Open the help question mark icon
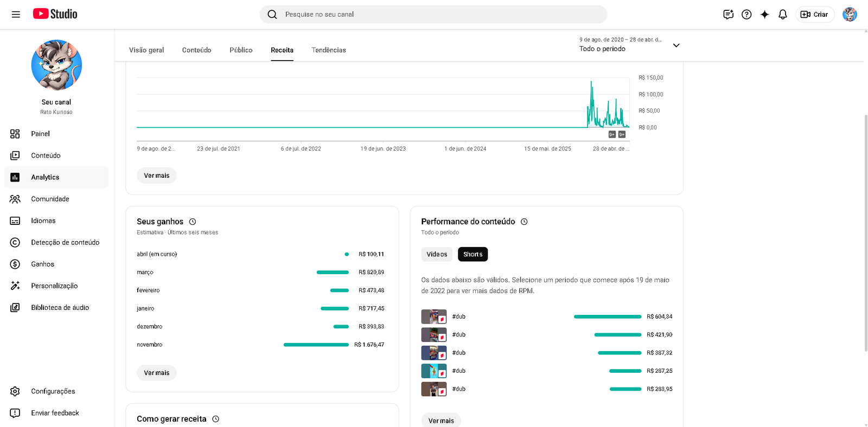This screenshot has width=868, height=427. (746, 15)
